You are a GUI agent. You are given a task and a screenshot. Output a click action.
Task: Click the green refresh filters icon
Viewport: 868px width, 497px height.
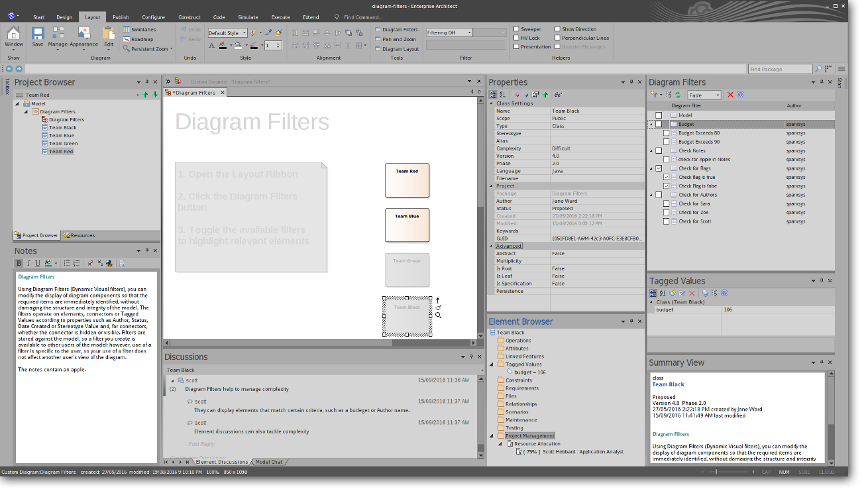[678, 95]
